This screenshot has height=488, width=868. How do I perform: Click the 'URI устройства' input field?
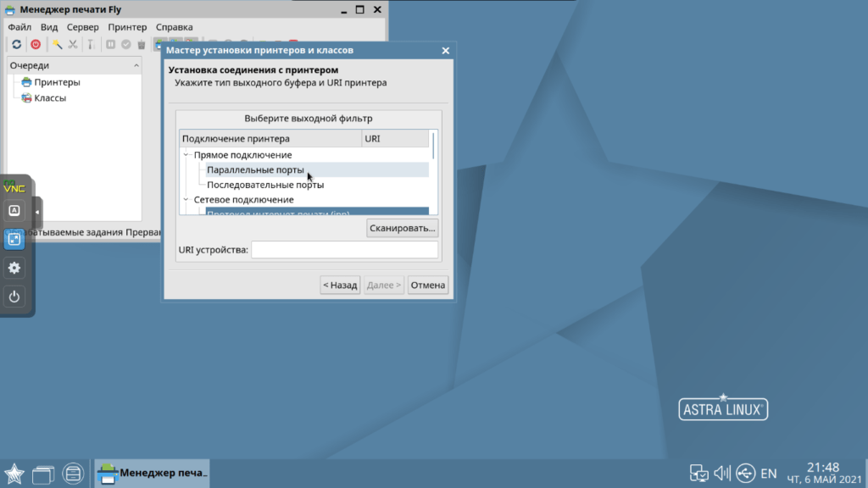(344, 250)
